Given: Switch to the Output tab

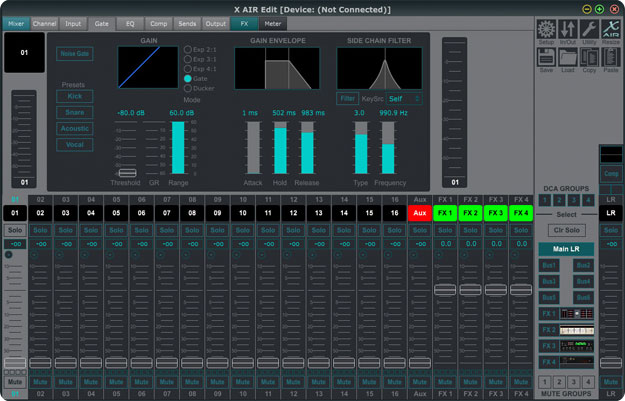Looking at the screenshot, I should (x=216, y=24).
